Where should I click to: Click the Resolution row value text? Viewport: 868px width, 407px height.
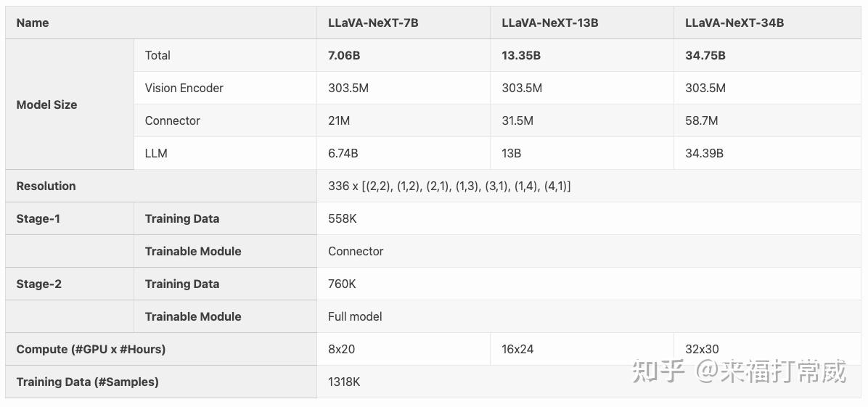tap(449, 186)
